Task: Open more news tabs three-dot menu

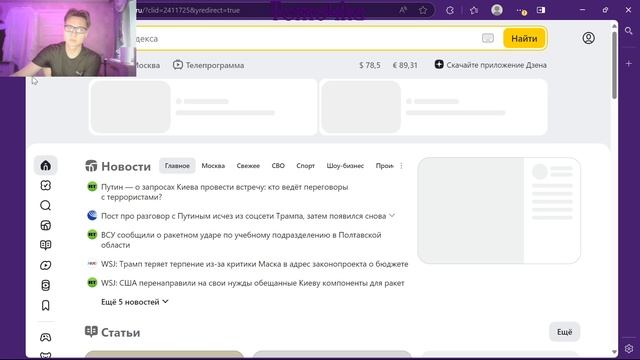Action: pos(401,166)
